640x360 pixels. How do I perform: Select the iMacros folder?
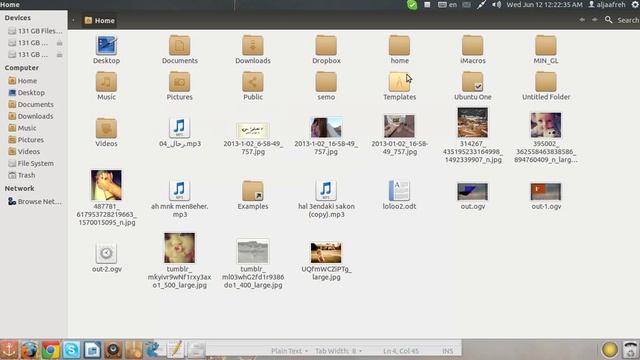pyautogui.click(x=473, y=45)
